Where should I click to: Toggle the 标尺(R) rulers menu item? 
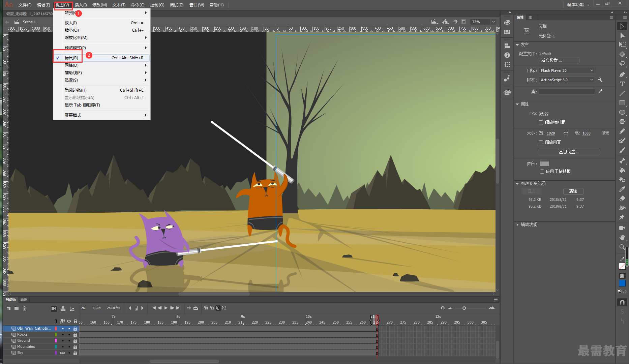[x=101, y=58]
